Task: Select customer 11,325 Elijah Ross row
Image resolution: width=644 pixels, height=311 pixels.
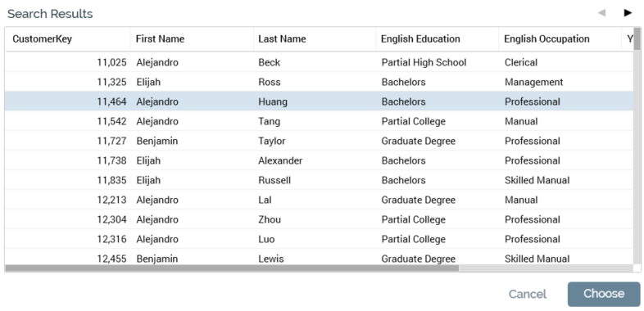Action: pyautogui.click(x=319, y=82)
